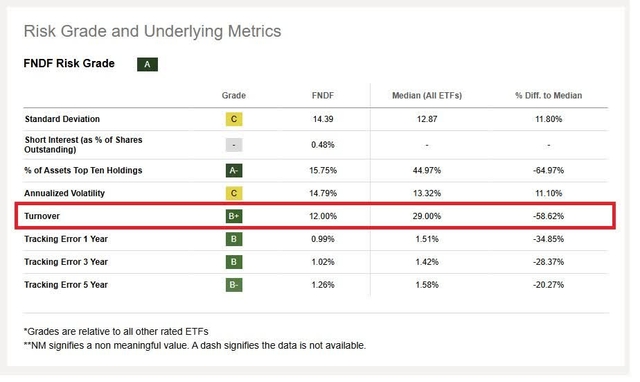Click the Annualized Volatility C grade badge
This screenshot has width=640, height=382.
(x=234, y=193)
